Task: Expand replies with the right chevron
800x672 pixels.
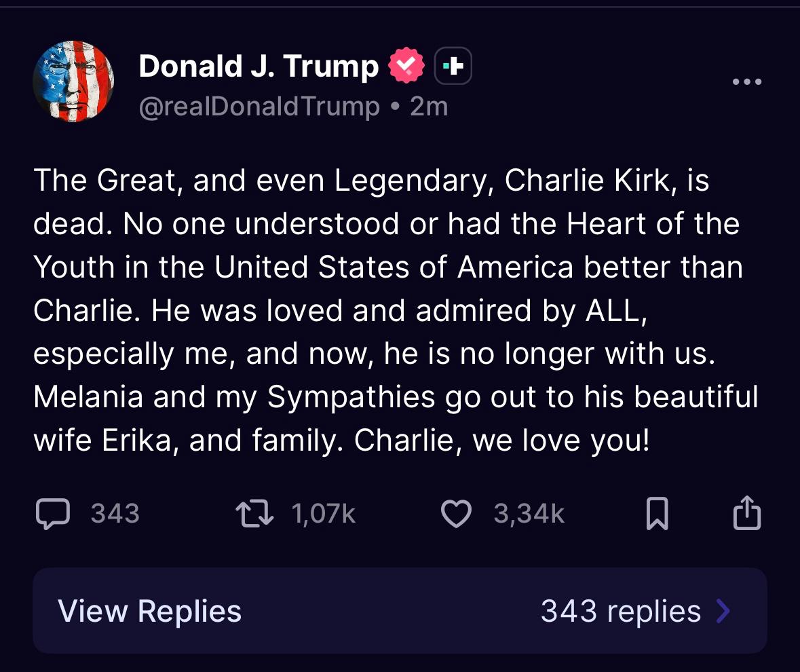Action: coord(723,611)
